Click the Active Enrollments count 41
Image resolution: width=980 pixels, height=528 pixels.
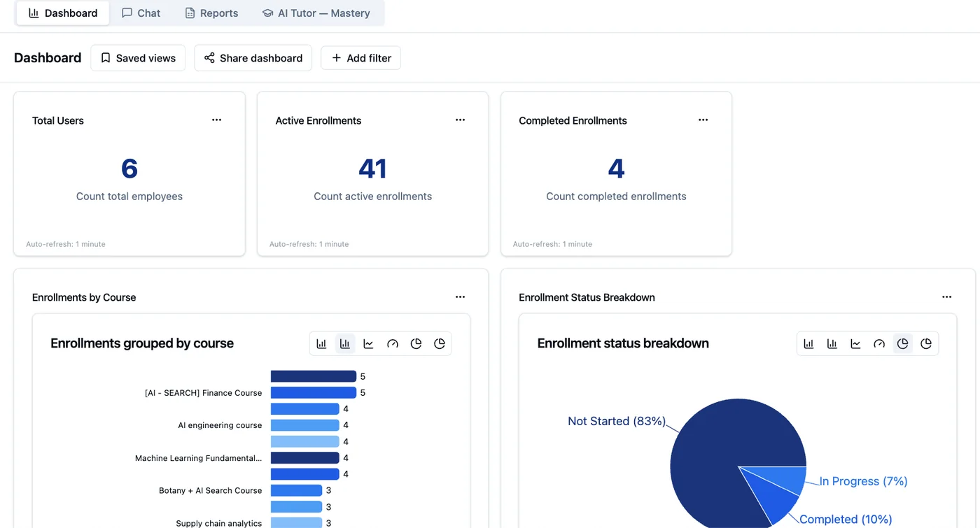click(x=372, y=169)
